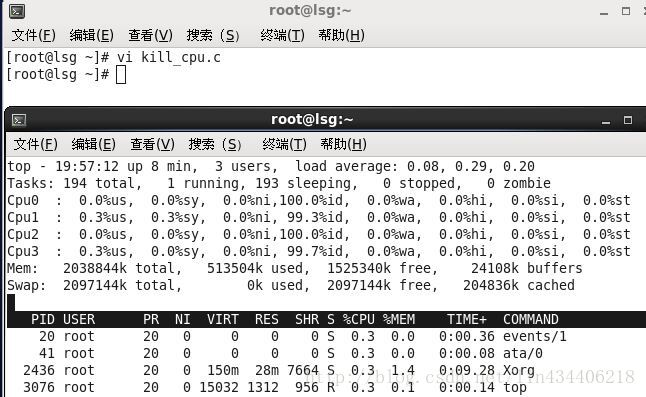
Task: Maximize the back terminal window
Action: pyautogui.click(x=626, y=11)
